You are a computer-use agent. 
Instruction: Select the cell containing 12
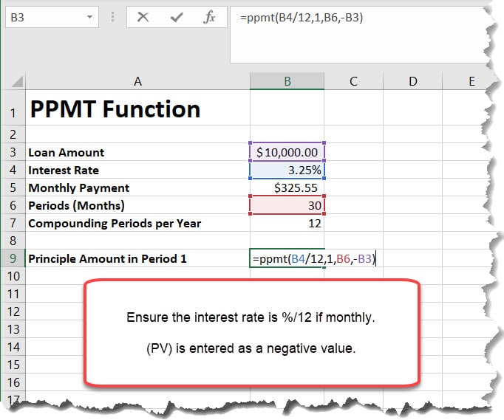(x=287, y=223)
